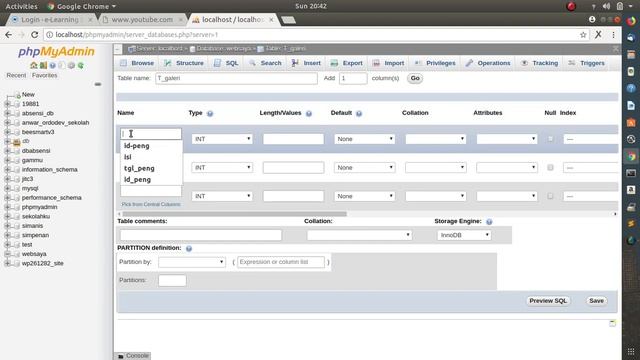Click Preview SQL button
Screen dimensions: 640x360
pos(548,301)
